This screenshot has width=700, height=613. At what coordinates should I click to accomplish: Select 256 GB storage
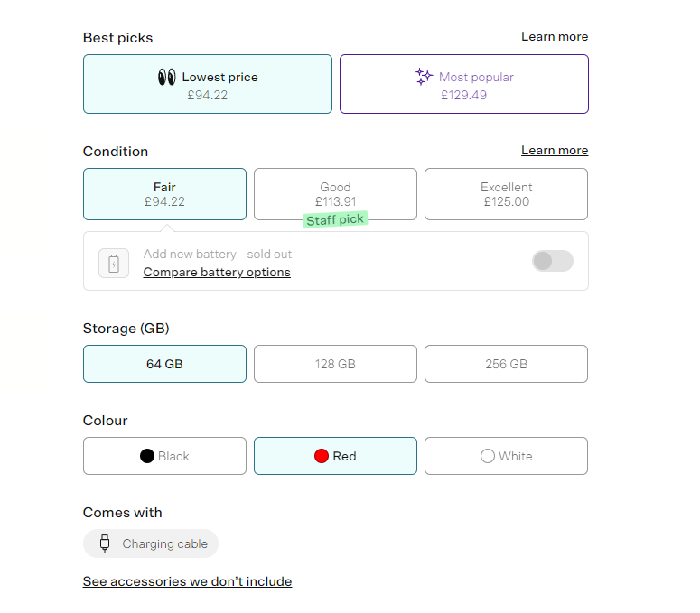point(506,364)
